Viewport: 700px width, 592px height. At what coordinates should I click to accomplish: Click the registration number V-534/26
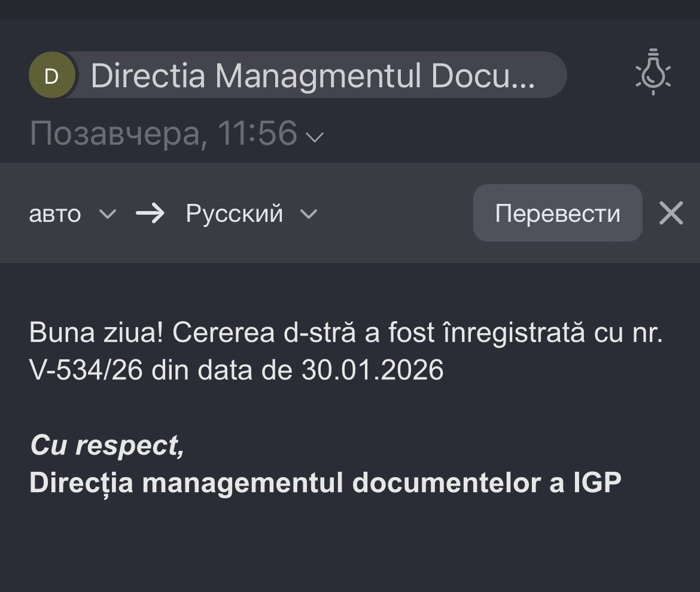tap(86, 370)
